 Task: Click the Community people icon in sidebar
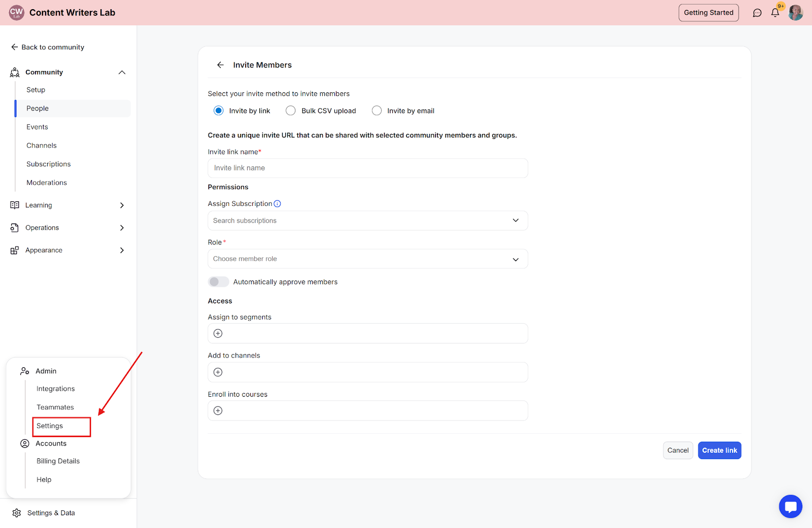[15, 72]
